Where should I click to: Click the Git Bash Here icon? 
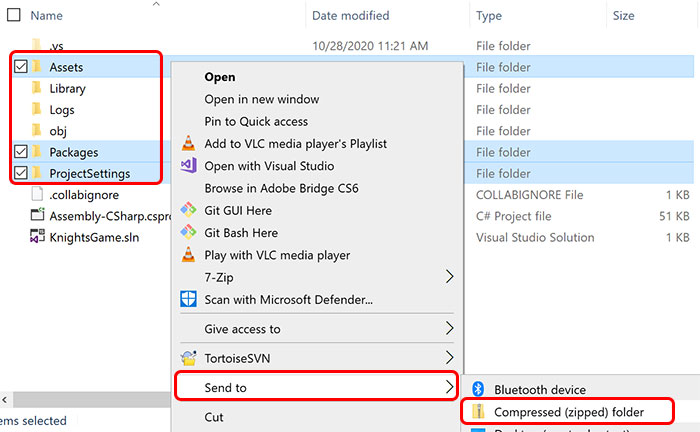(x=188, y=232)
